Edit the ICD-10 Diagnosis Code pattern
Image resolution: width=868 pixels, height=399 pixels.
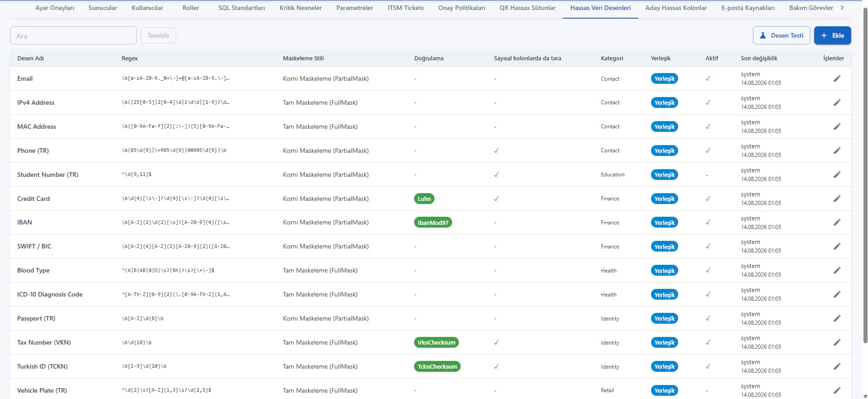(837, 294)
